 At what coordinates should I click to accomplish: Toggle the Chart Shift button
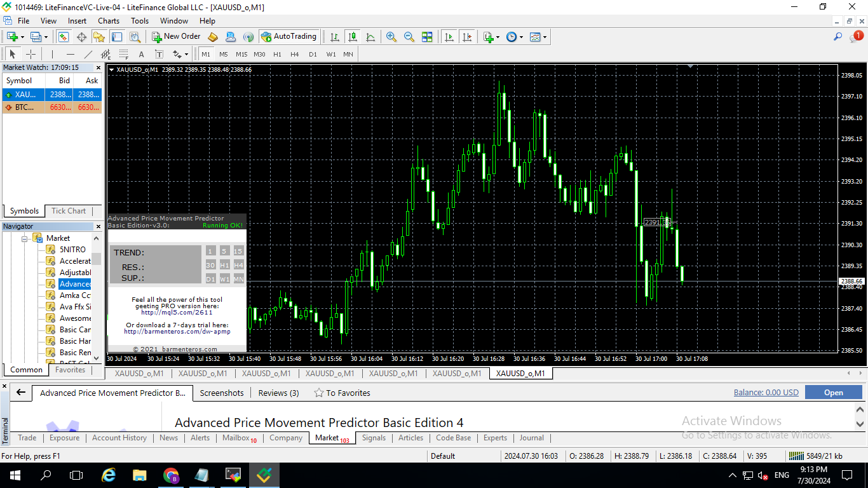tap(468, 37)
